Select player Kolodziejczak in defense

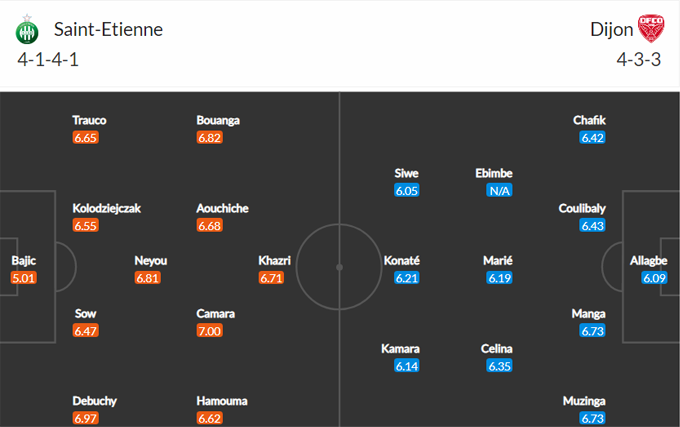point(107,208)
